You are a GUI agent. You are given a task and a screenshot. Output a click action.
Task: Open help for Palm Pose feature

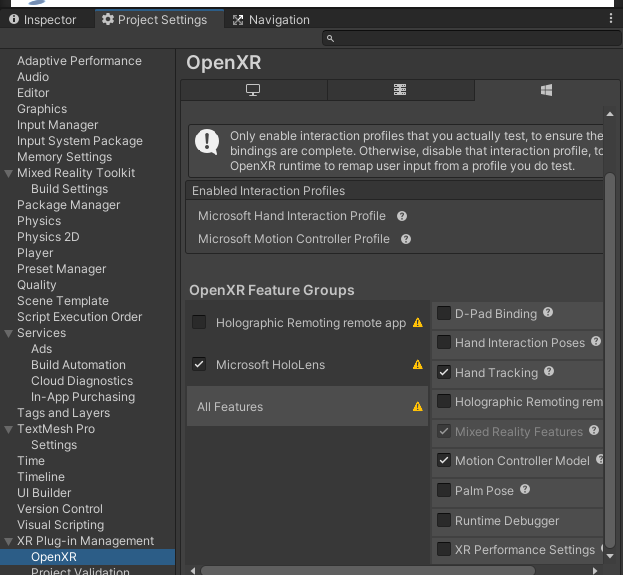pyautogui.click(x=525, y=490)
